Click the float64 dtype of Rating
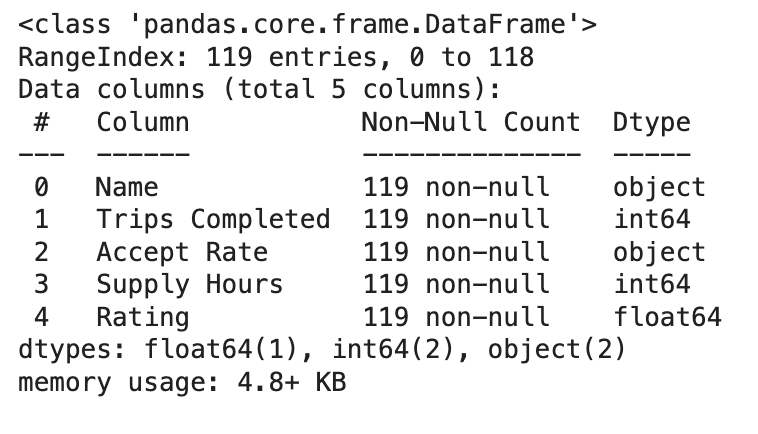Viewport: 758px width, 434px height. point(668,317)
